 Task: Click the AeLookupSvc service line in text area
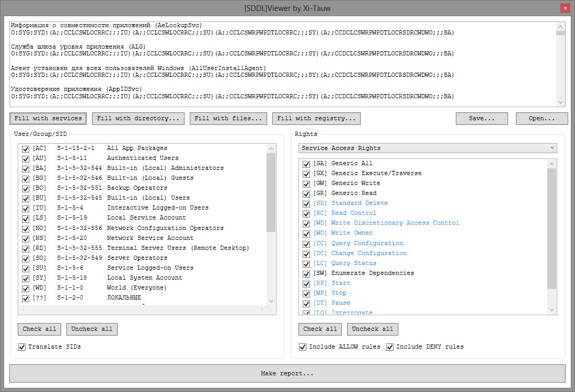click(x=106, y=25)
